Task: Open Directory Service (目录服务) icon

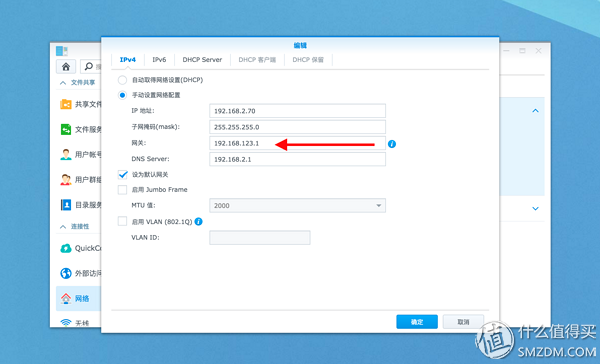Action: (66, 205)
